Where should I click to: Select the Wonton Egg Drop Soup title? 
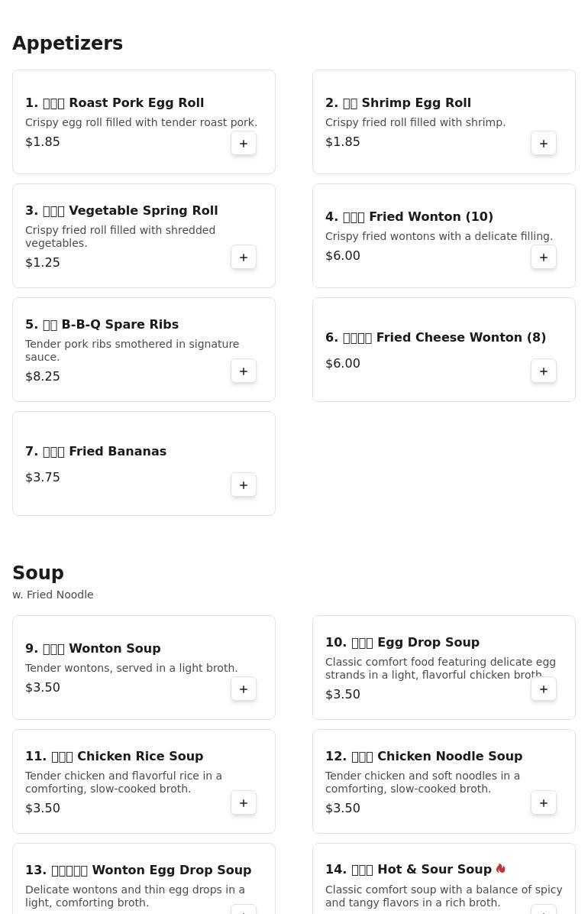138,870
